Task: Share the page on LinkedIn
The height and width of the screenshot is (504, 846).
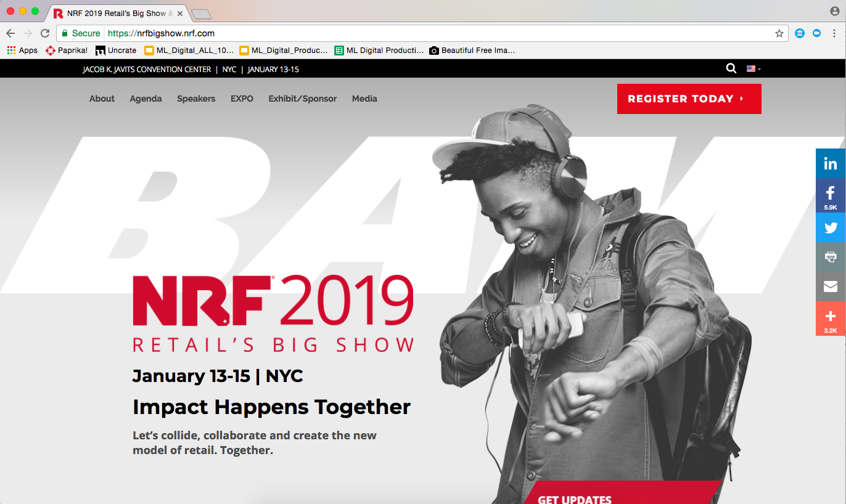Action: (x=831, y=164)
